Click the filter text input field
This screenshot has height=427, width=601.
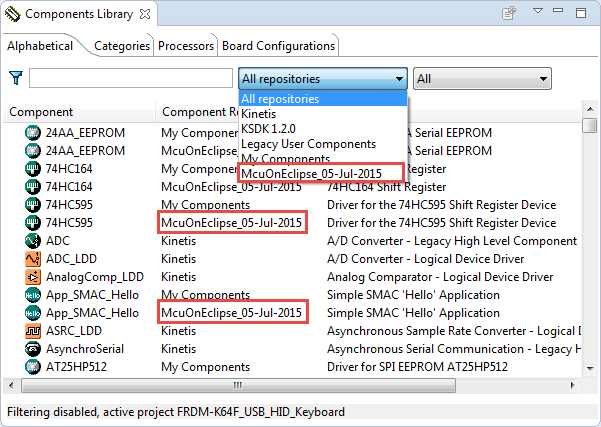[130, 78]
